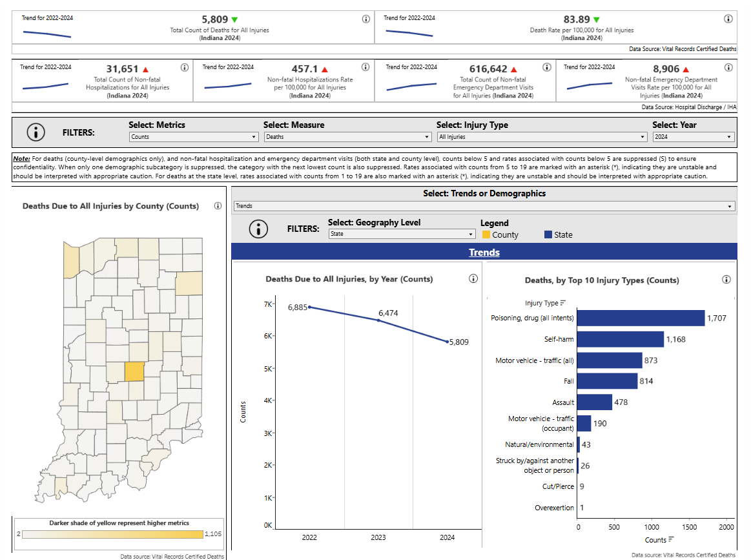Click the 2022 data point labeled 6,885
Screen dimensions: 751x560
(x=310, y=307)
